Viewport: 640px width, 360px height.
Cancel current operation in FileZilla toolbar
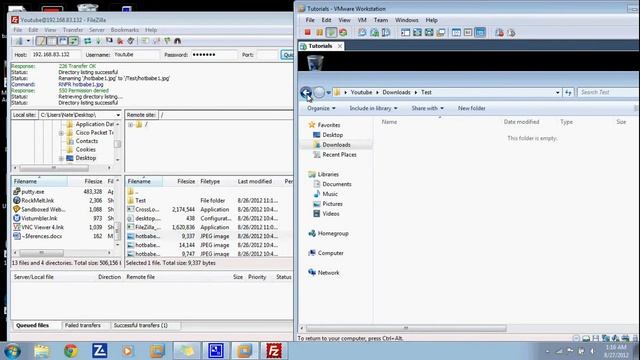[x=109, y=41]
